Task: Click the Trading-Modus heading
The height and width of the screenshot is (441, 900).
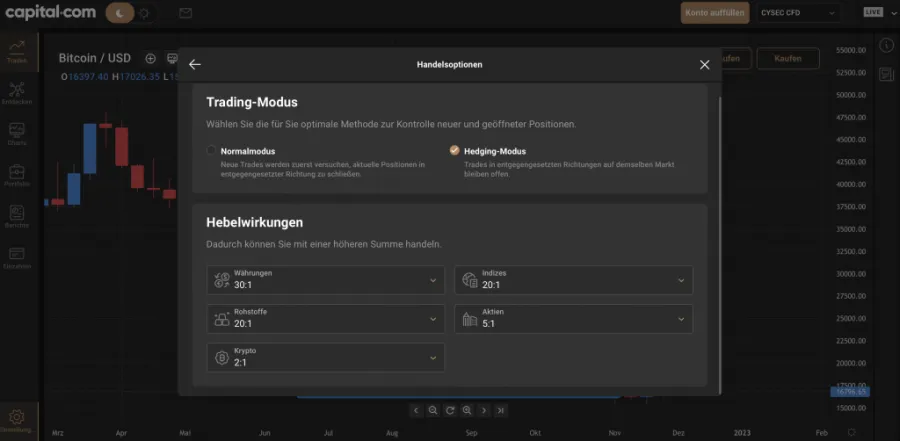Action: pos(252,103)
